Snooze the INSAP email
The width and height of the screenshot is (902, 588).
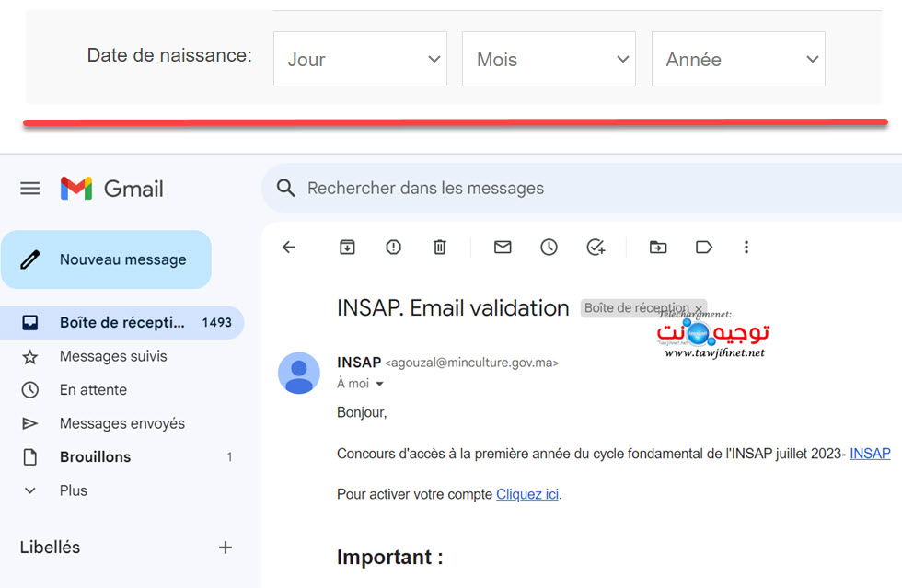point(549,247)
